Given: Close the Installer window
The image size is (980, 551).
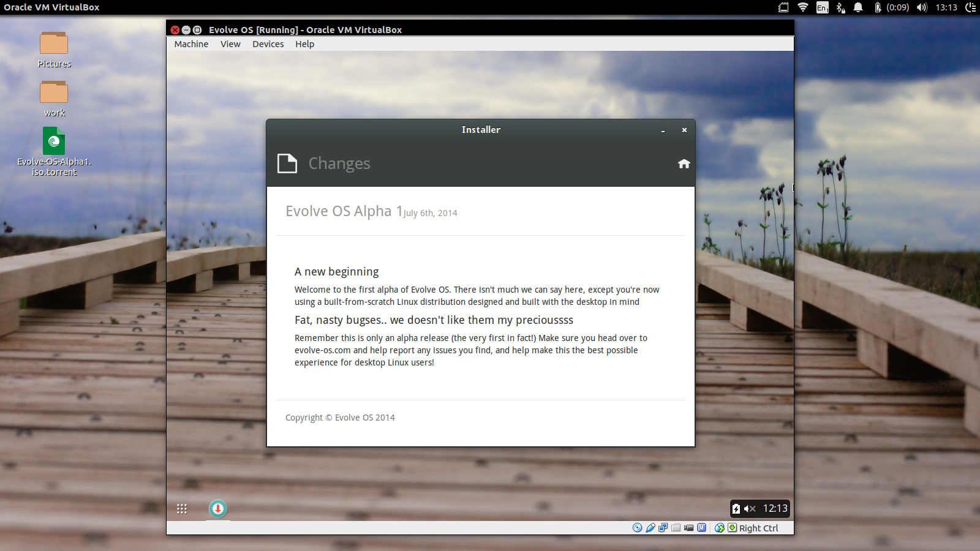Looking at the screenshot, I should pyautogui.click(x=684, y=130).
